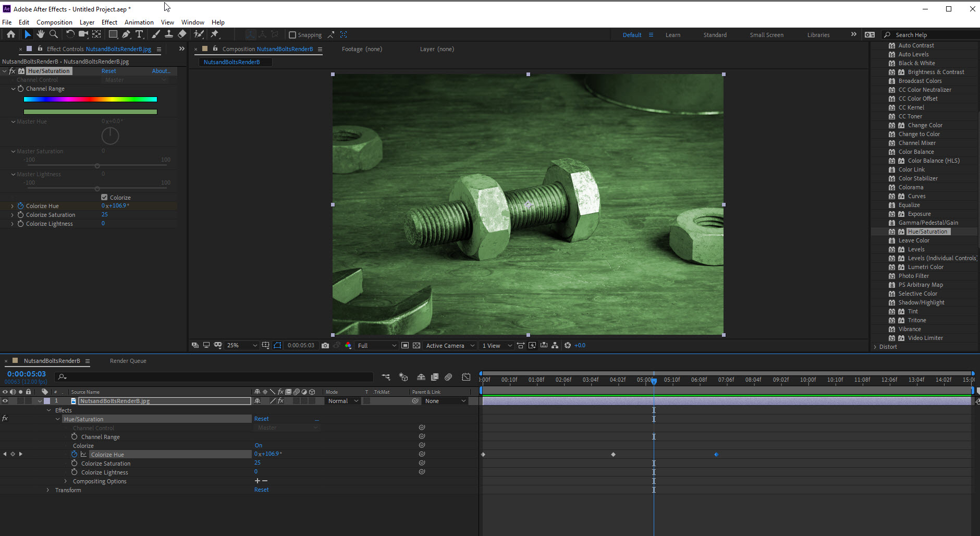Select the Hand tool
980x536 pixels.
point(41,34)
